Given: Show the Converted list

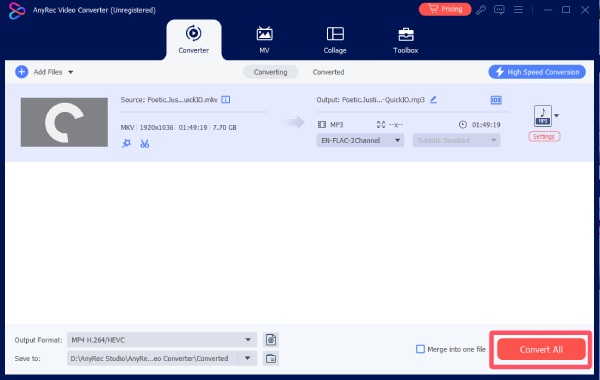Looking at the screenshot, I should coord(328,72).
